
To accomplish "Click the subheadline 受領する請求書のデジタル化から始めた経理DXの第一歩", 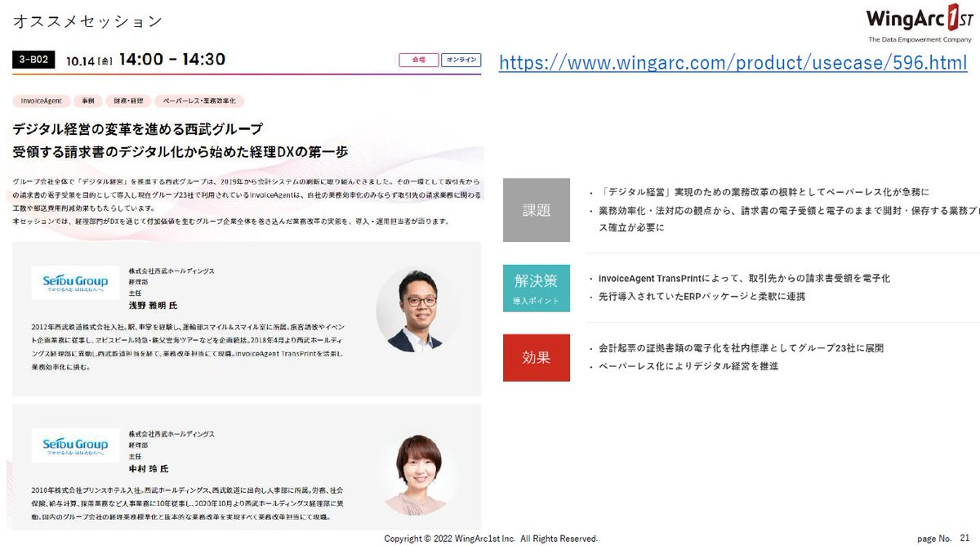I will 180,151.
